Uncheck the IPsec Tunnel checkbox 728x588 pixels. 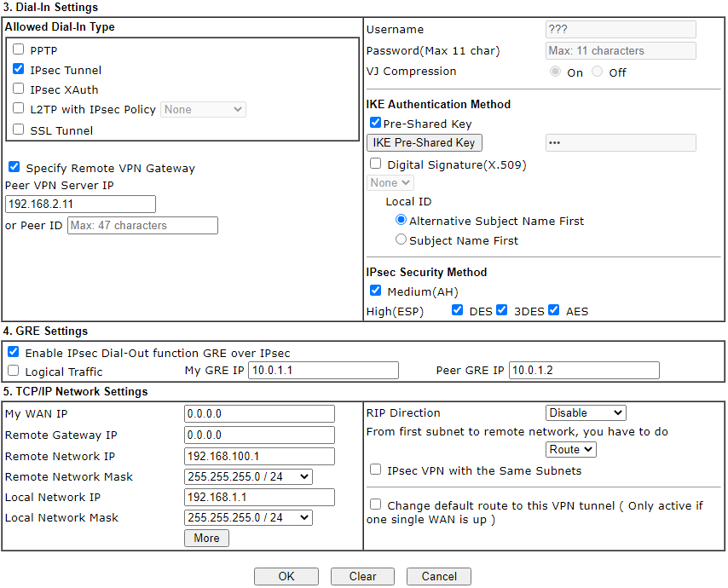click(x=19, y=69)
